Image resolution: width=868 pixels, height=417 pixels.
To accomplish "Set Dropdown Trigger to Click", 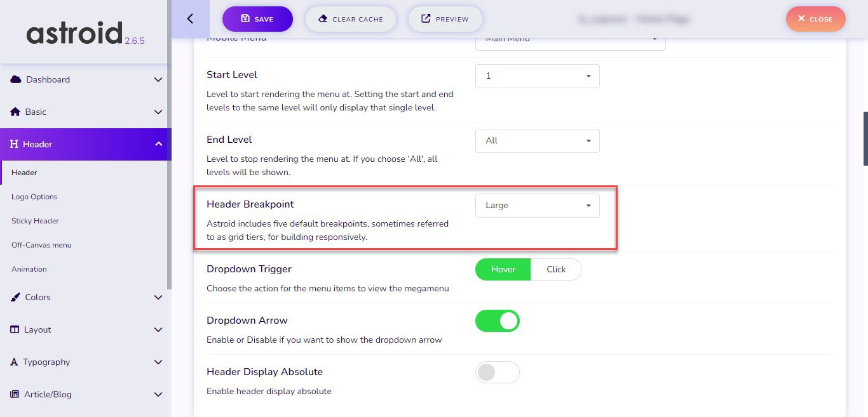I will point(556,269).
